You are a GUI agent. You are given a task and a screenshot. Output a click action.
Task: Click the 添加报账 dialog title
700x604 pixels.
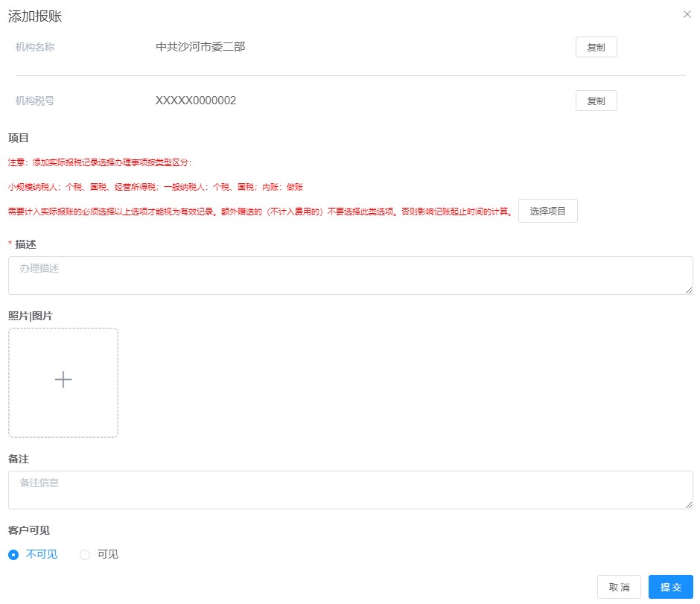[35, 16]
